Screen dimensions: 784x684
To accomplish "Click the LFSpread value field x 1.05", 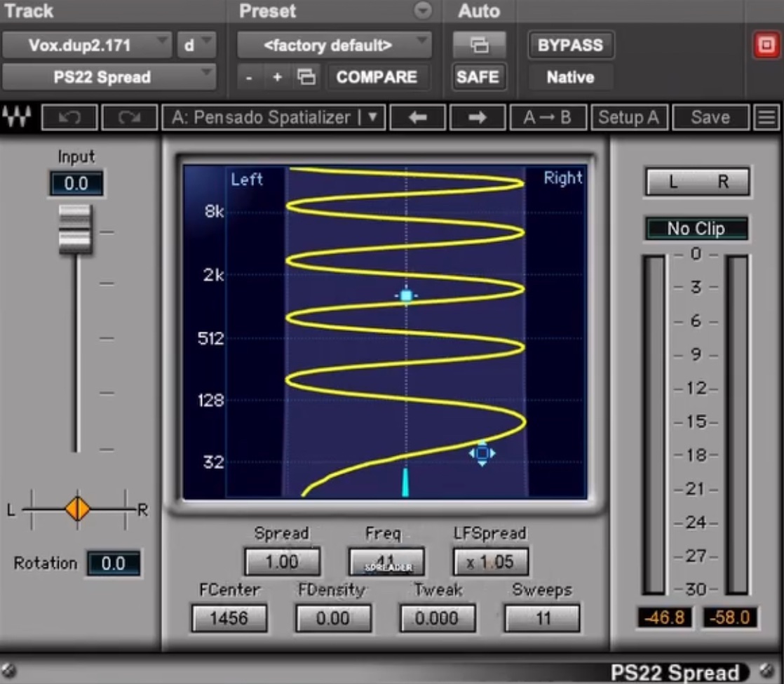I will (490, 561).
